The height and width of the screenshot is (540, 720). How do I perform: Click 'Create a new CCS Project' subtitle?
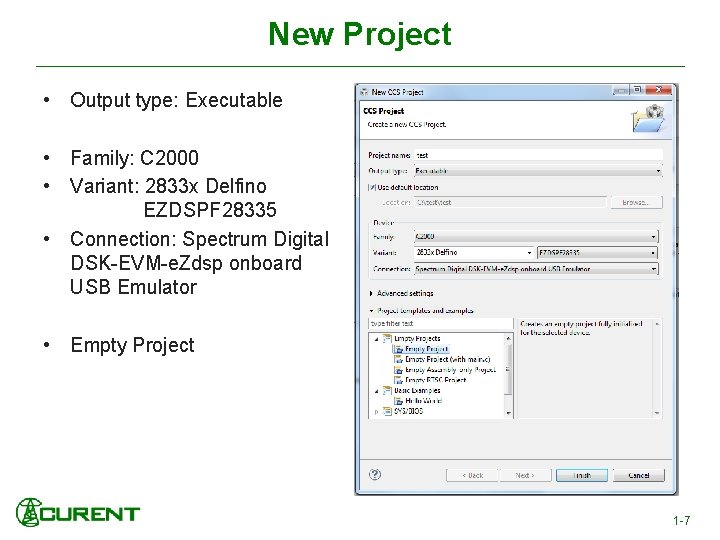click(x=406, y=124)
